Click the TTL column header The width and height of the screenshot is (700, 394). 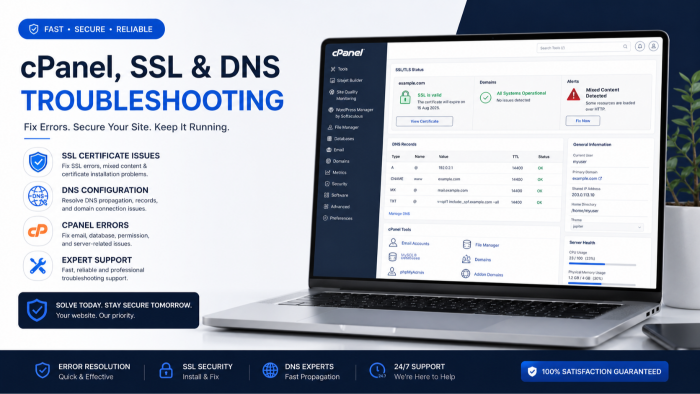[x=516, y=157]
